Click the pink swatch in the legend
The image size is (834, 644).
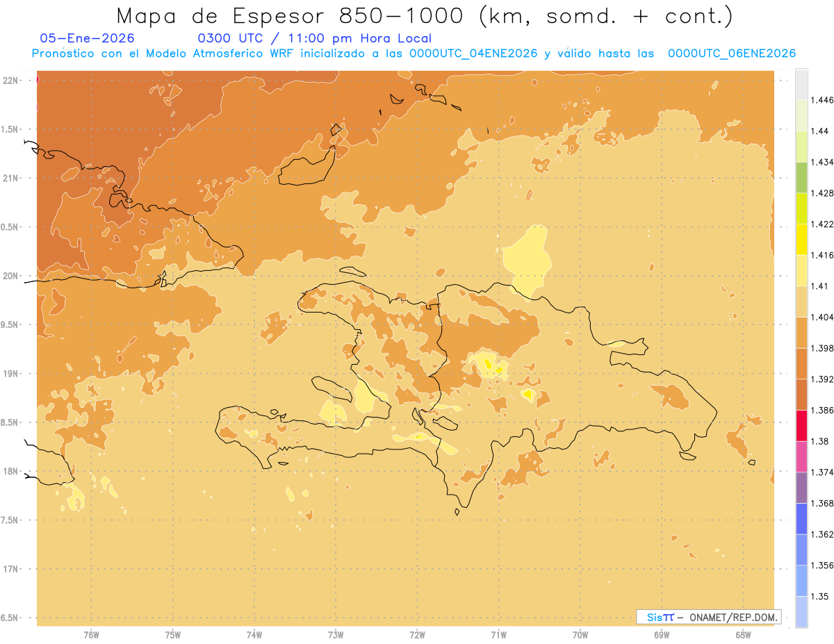[x=802, y=456]
